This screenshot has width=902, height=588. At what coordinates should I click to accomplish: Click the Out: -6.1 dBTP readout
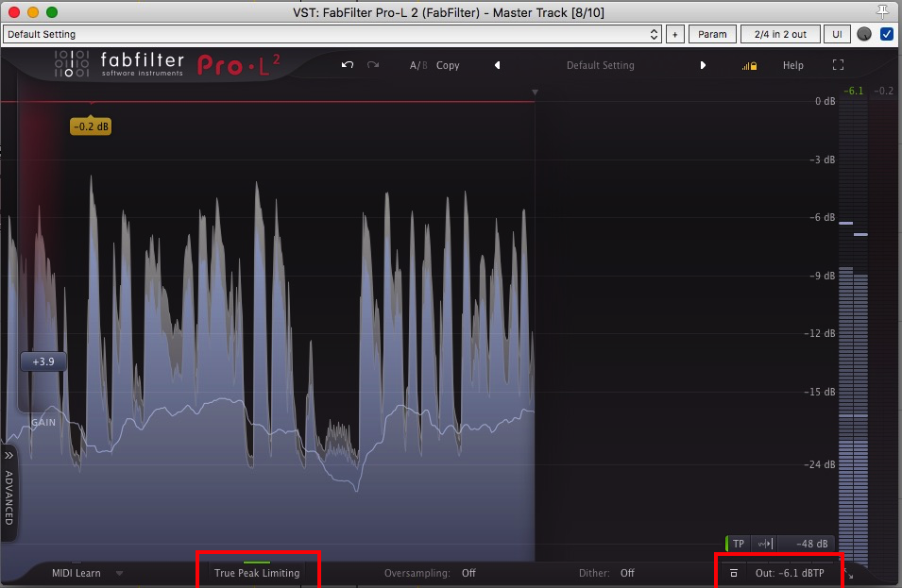tap(790, 573)
